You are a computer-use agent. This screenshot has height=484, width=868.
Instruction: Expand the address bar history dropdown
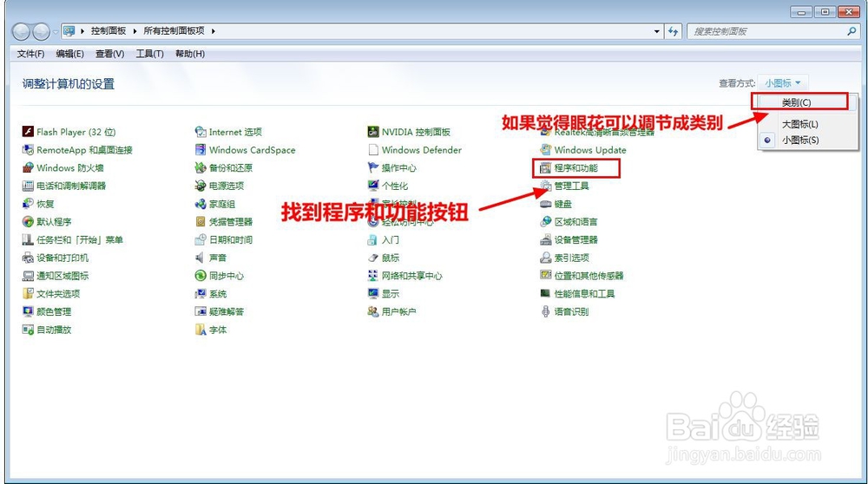click(656, 31)
